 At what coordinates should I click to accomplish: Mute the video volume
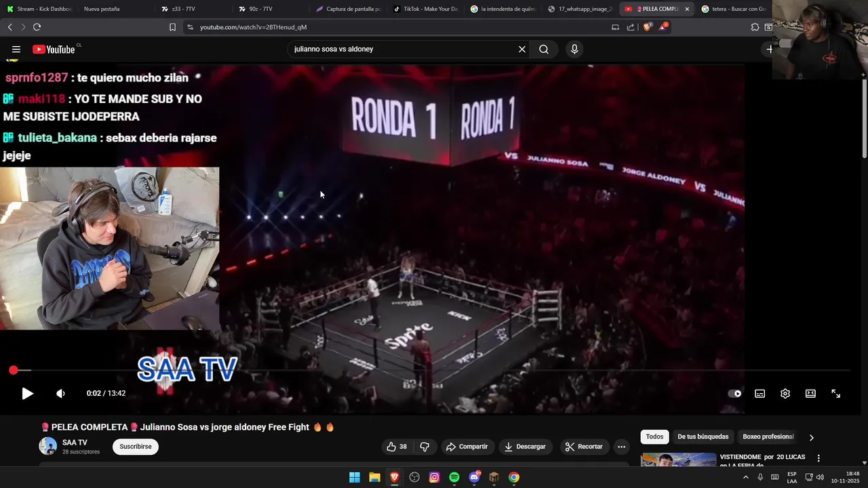coord(60,393)
